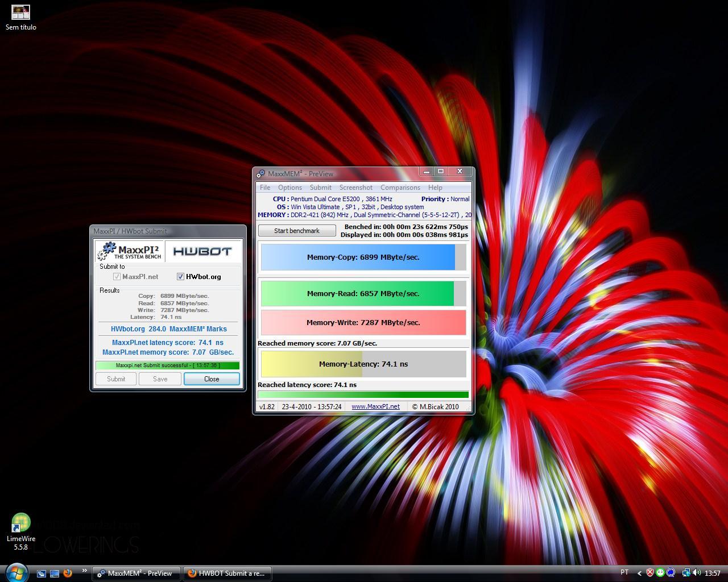Toggle the MaxxPI.net checkbox
Viewport: 728px width, 582px height.
tap(117, 277)
